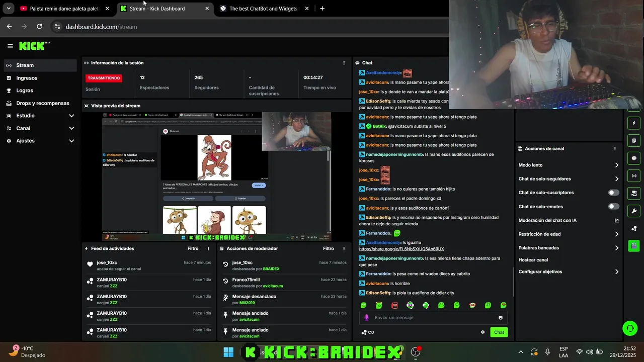Click the channel points dots icon in the right sidebar
The width and height of the screenshot is (644, 362).
(x=634, y=228)
